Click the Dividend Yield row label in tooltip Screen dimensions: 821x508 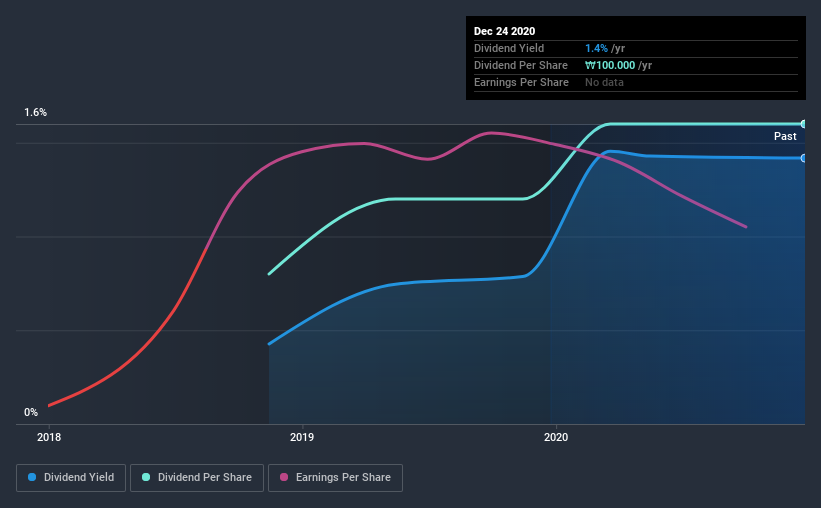pyautogui.click(x=509, y=48)
